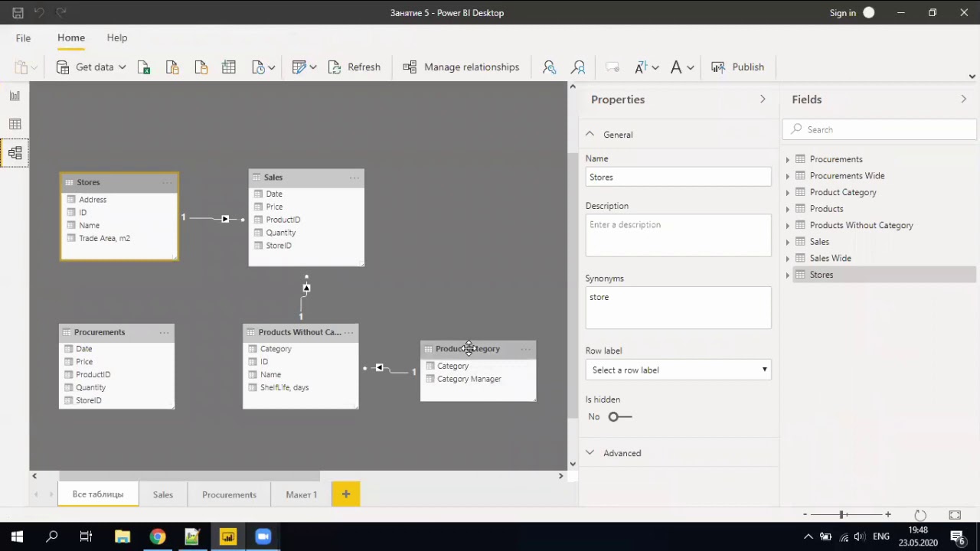
Task: Reset the diagram layout
Action: pos(920,515)
